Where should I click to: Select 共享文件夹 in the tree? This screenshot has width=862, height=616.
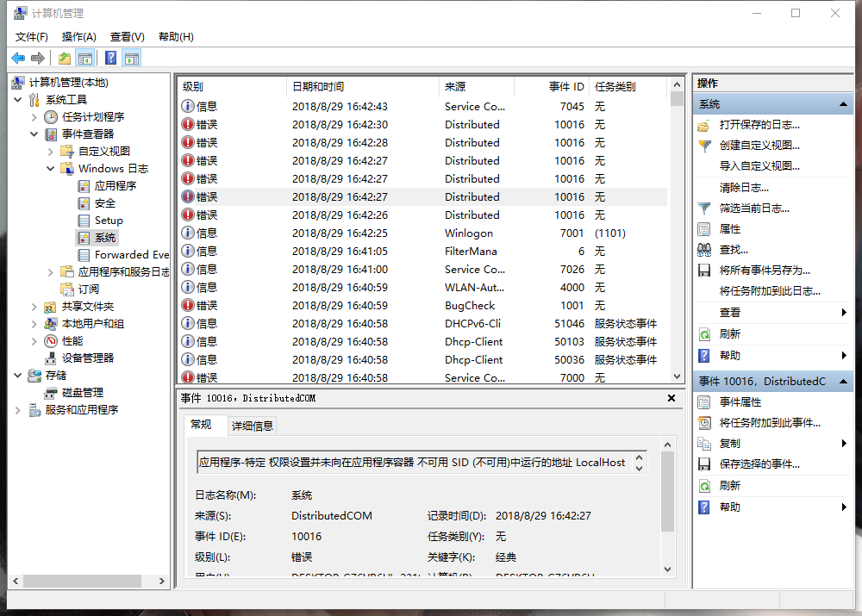88,307
